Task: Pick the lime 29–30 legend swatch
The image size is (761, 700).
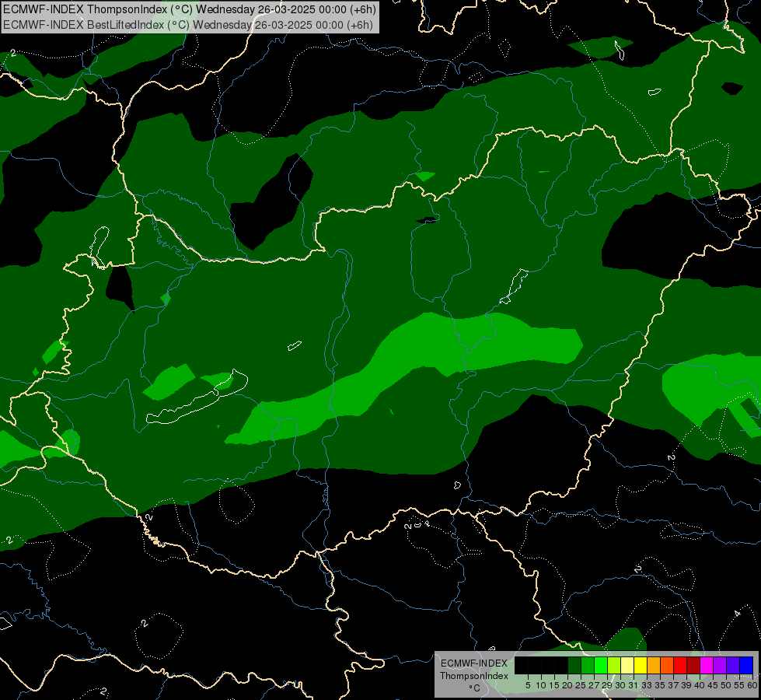Action: [x=614, y=665]
